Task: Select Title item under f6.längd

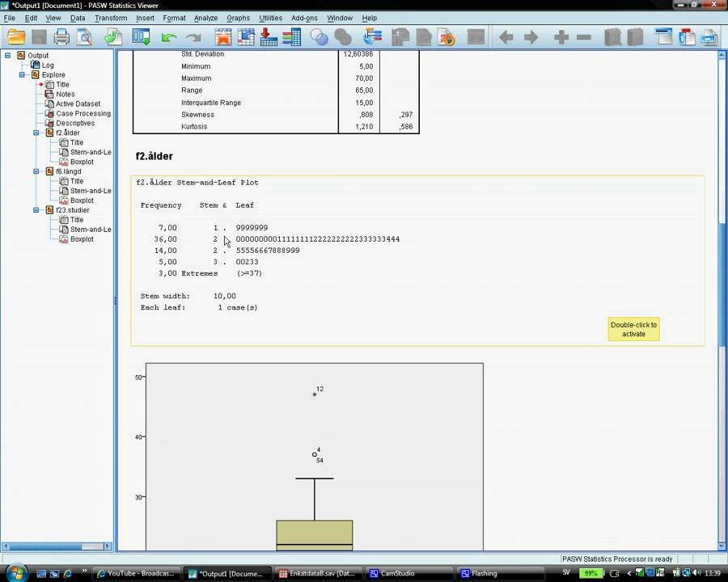Action: click(77, 181)
